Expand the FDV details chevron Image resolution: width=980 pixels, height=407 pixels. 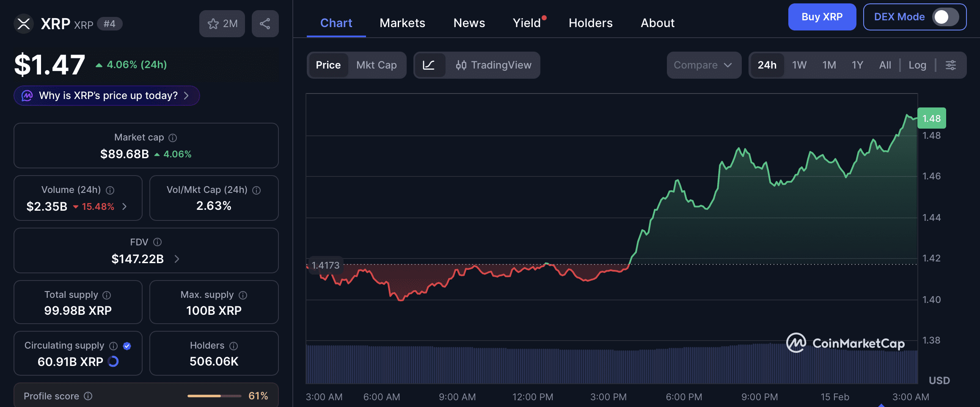click(x=177, y=259)
